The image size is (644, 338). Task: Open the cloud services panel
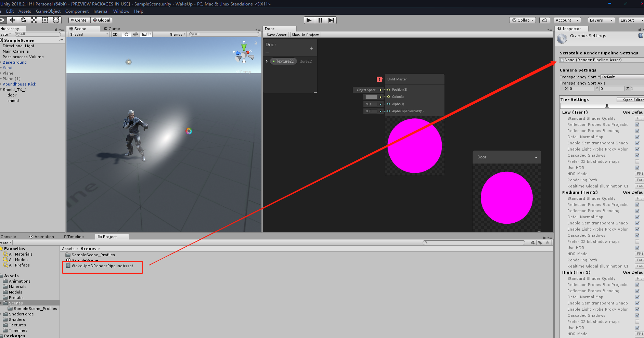pos(545,20)
